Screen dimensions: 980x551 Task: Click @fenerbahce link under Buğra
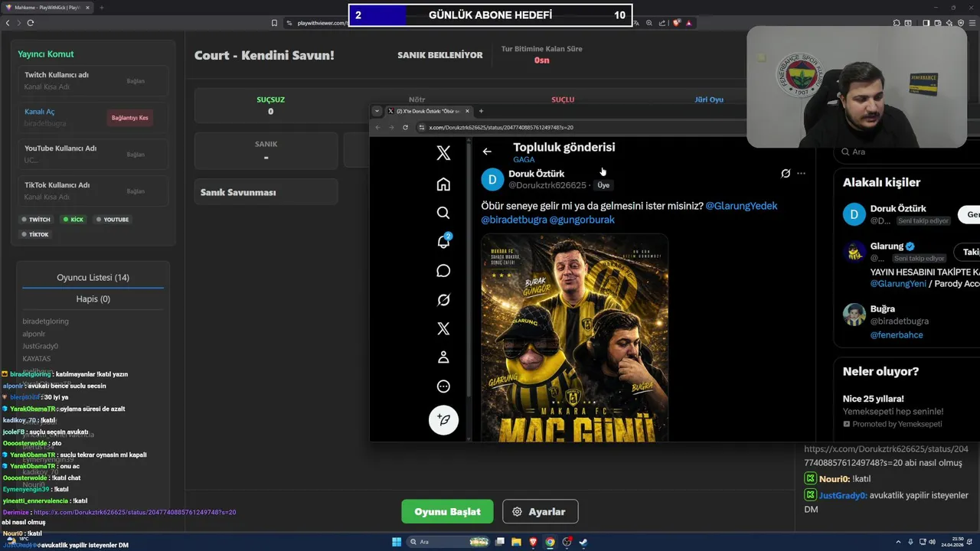pos(897,335)
